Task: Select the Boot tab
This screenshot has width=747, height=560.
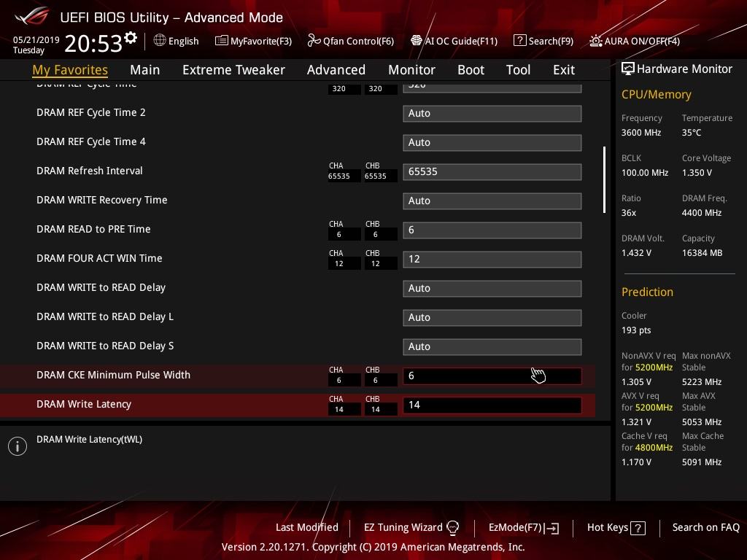Action: click(x=471, y=70)
